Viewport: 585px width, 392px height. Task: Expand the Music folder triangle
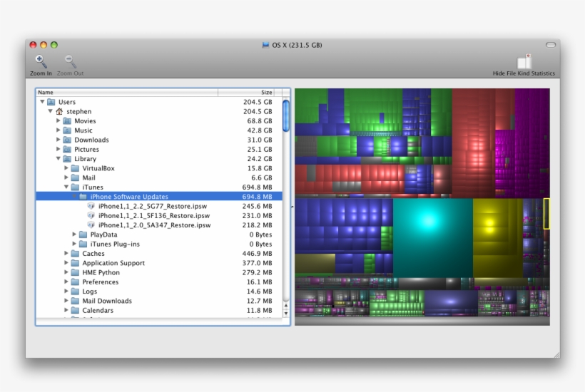(58, 130)
